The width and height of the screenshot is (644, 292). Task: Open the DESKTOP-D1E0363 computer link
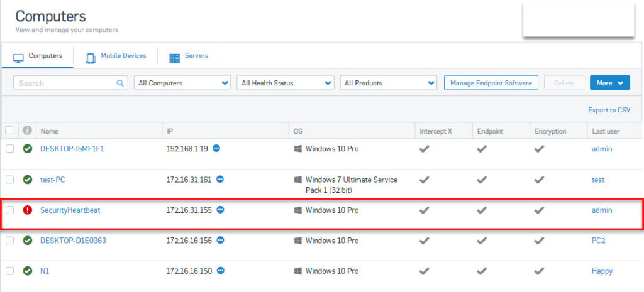coord(73,241)
